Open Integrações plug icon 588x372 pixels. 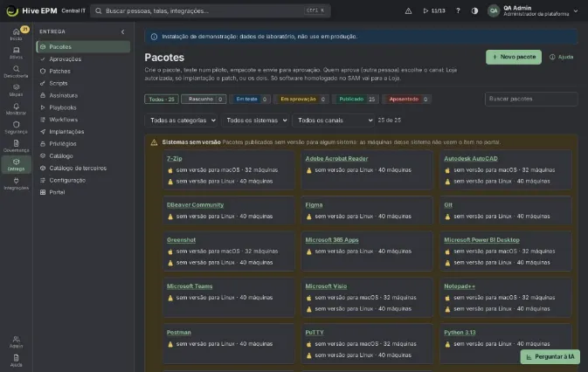tap(16, 183)
